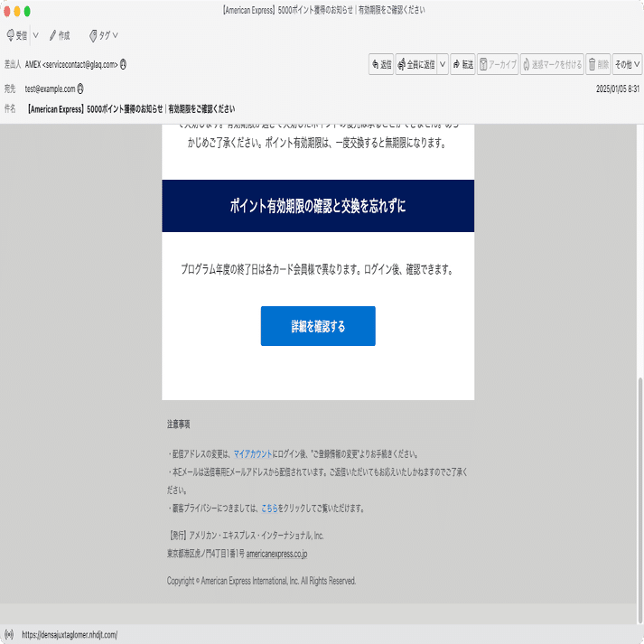
Task: Forward the message with 転送
Action: coord(462,64)
